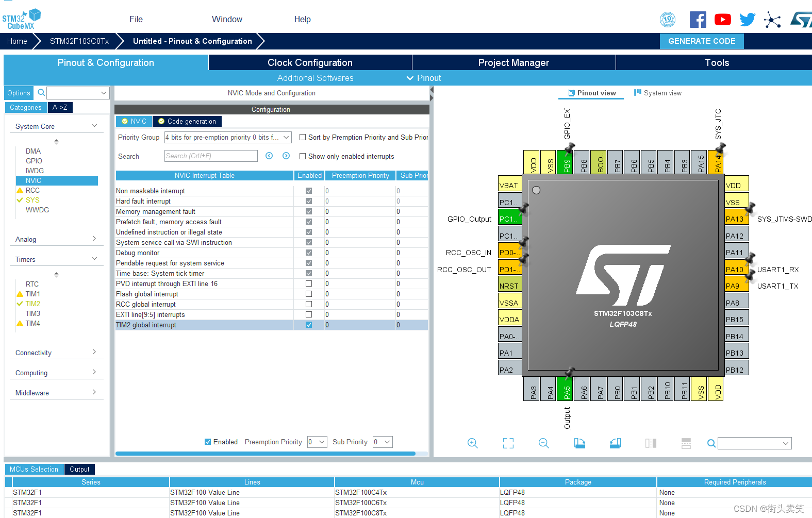Rotate chip view counter-clockwise icon
The image size is (812, 518).
tap(615, 443)
